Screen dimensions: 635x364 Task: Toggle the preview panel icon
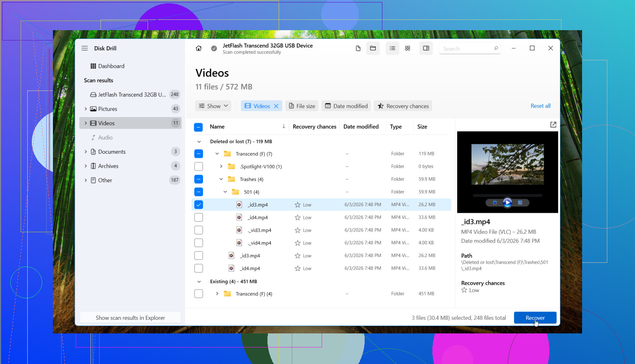coord(426,48)
